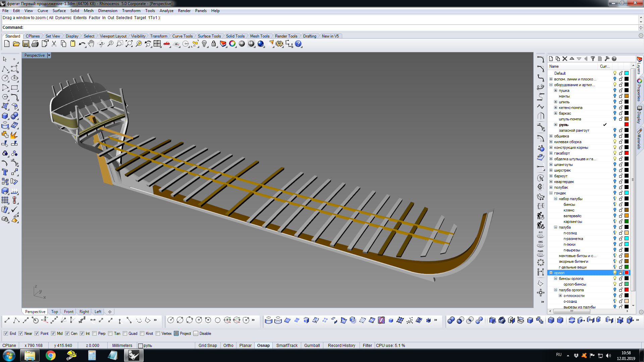
Task: Expand the о-плоскости layer
Action: pos(560,296)
